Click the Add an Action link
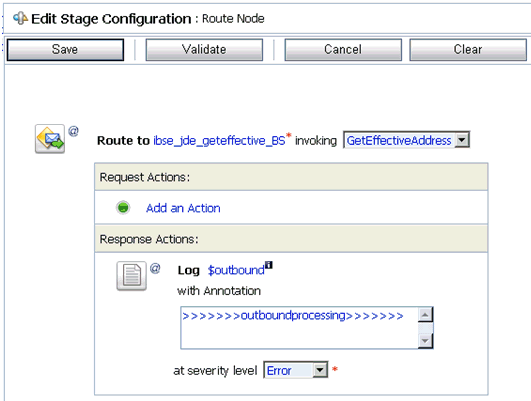 [x=183, y=208]
